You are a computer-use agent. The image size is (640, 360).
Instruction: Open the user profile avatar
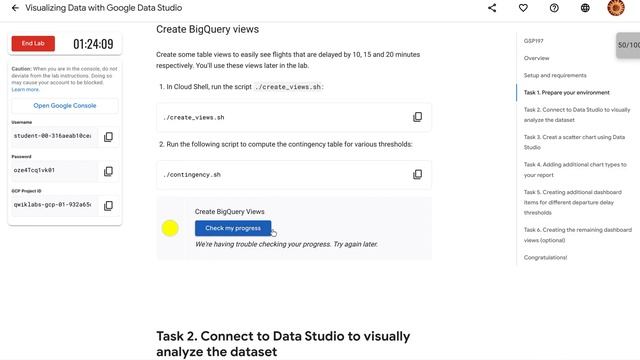click(616, 8)
